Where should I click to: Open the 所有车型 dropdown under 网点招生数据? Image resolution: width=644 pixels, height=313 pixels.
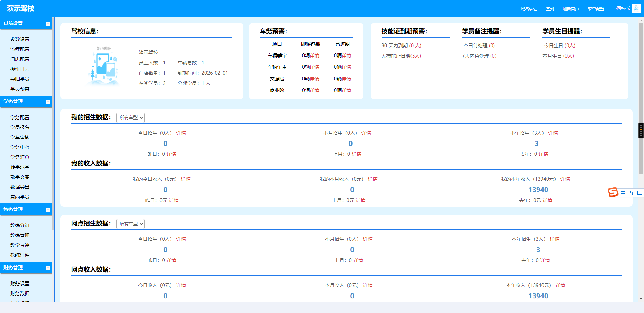tap(130, 224)
